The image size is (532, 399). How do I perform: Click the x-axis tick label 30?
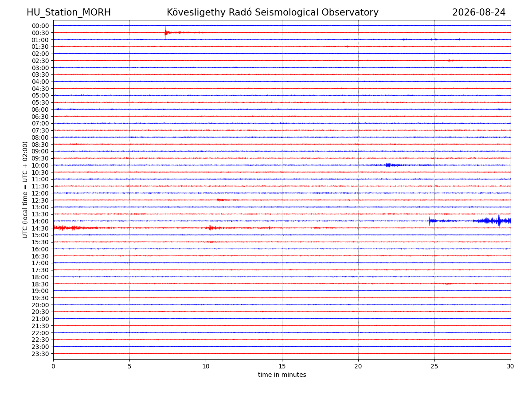(510, 367)
